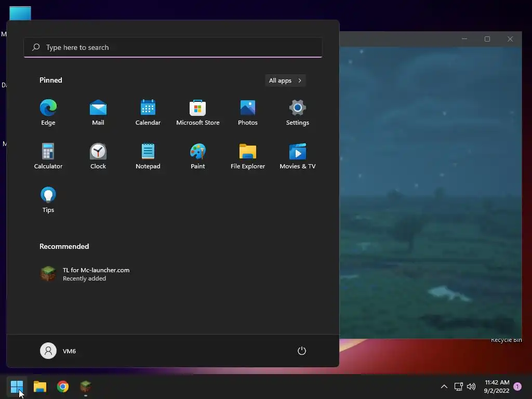Open the pinned Edge browser
Image resolution: width=532 pixels, height=399 pixels.
point(48,113)
